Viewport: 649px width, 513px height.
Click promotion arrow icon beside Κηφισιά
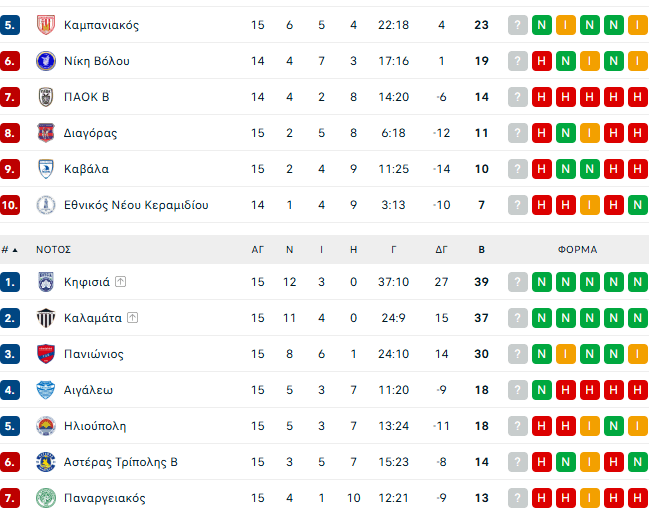121,282
